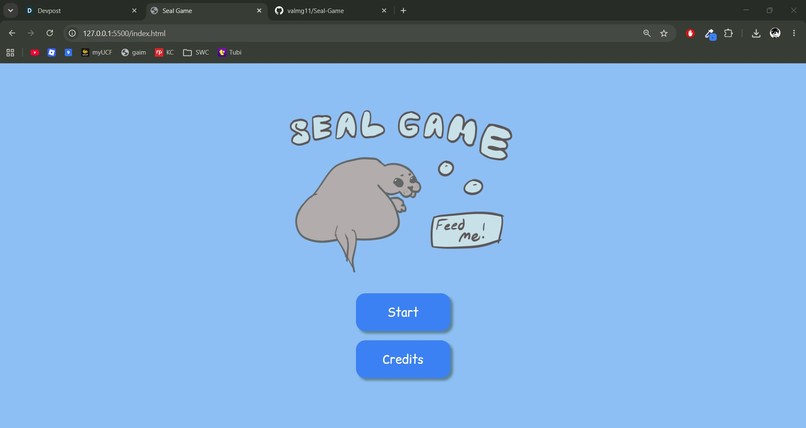This screenshot has height=428, width=806.
Task: Open the KC bookmark
Action: click(164, 52)
